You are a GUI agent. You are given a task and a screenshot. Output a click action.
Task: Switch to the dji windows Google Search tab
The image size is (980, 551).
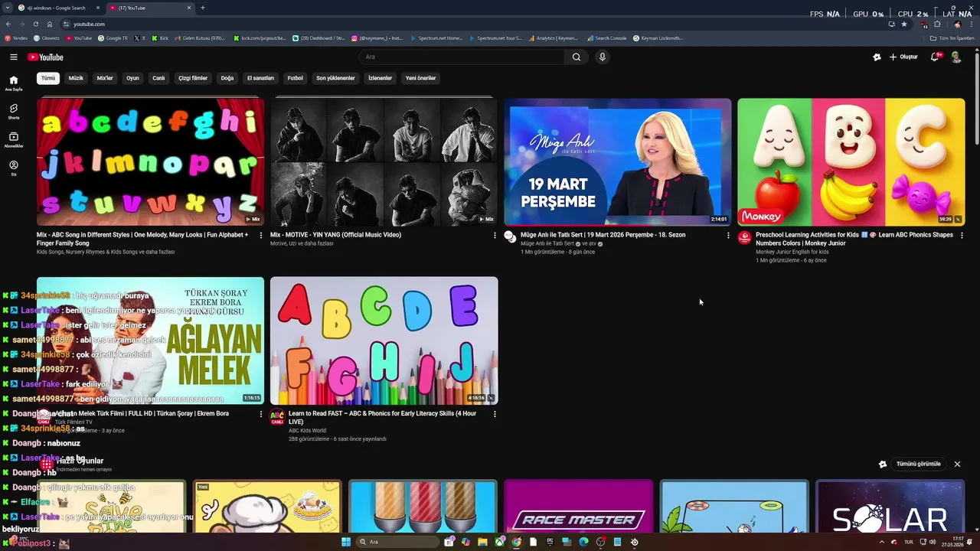click(56, 8)
